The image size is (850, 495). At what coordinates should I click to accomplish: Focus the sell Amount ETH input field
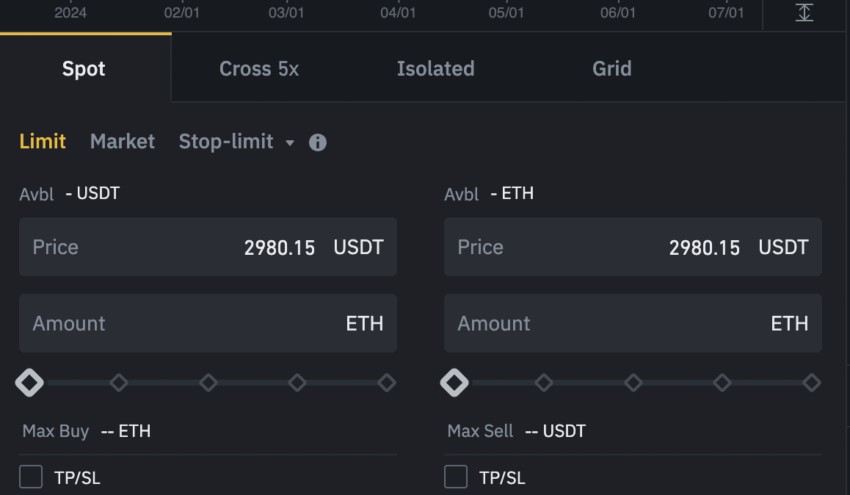click(x=633, y=324)
